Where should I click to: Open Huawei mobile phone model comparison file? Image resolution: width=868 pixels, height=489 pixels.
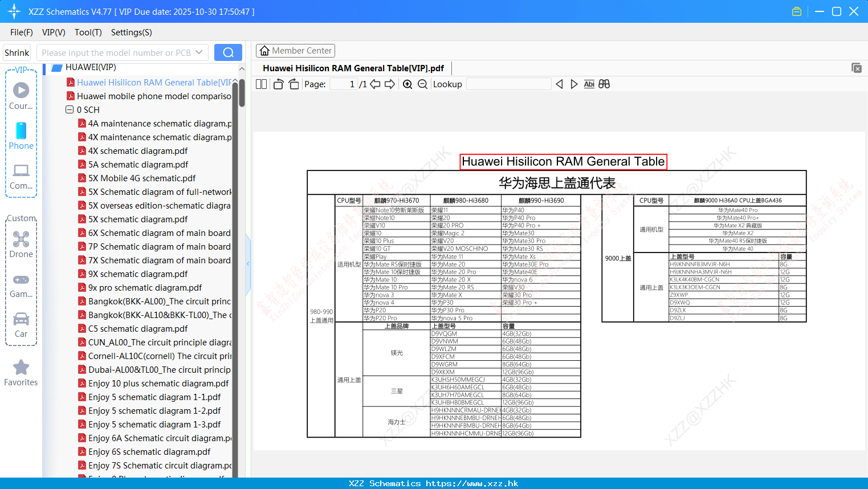[149, 96]
